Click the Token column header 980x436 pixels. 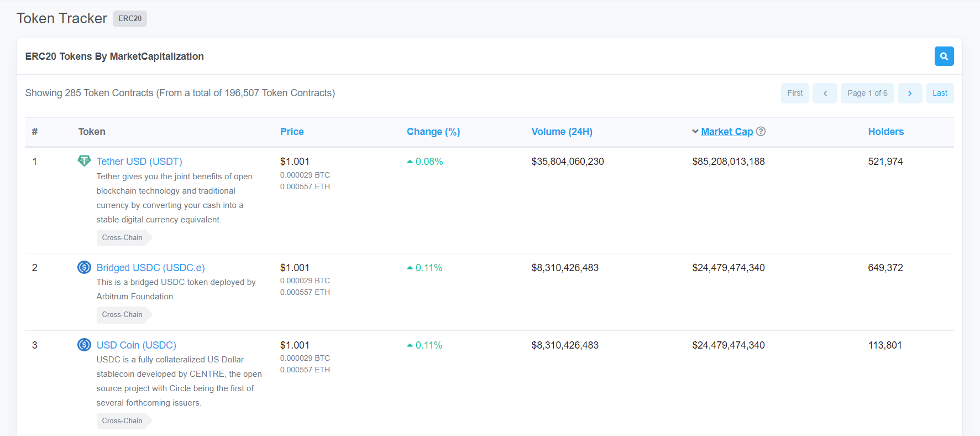[x=92, y=132]
